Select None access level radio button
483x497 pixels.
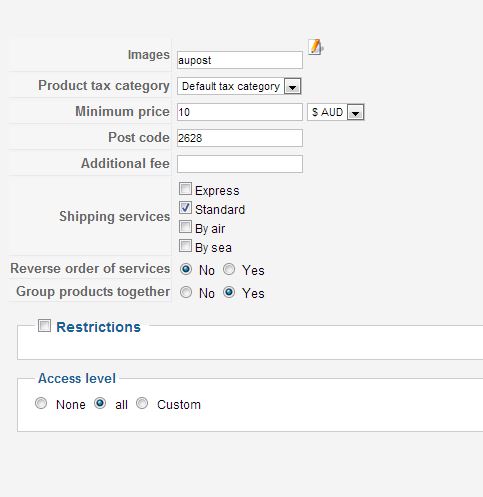41,403
